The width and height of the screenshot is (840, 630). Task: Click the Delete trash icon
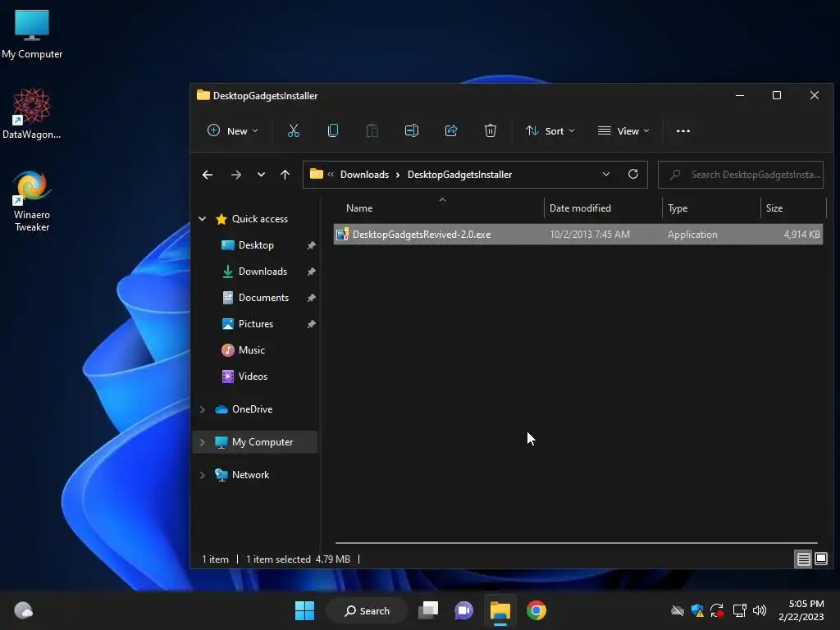point(491,130)
